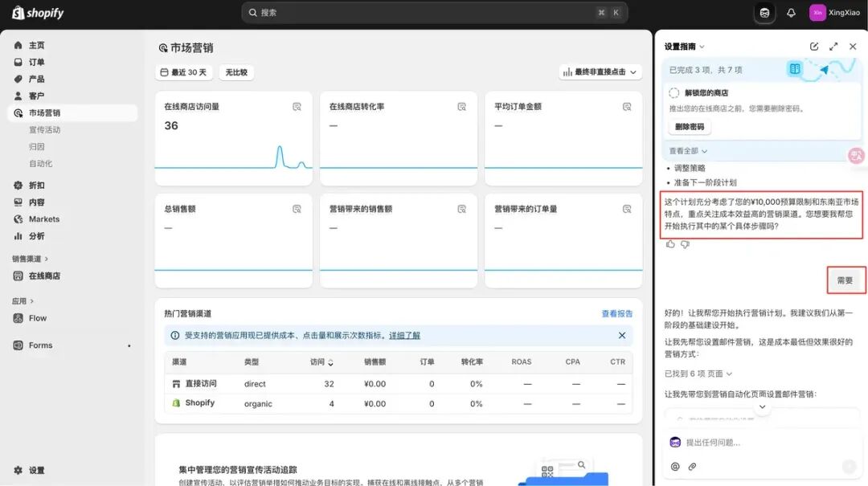Start a new chat with the compose icon

(x=814, y=47)
